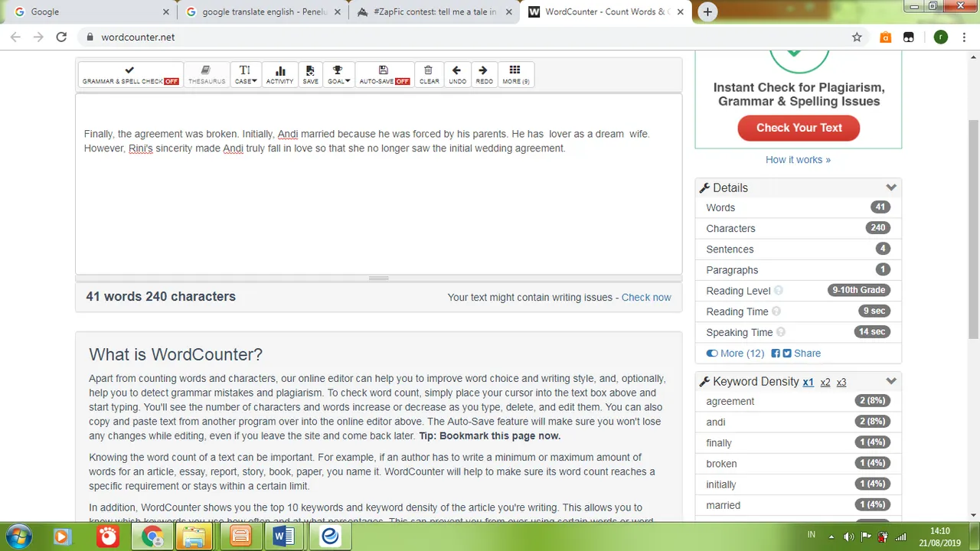Toggle Grammar & Spell Check off/on
The height and width of the screenshot is (551, 980).
tap(130, 74)
